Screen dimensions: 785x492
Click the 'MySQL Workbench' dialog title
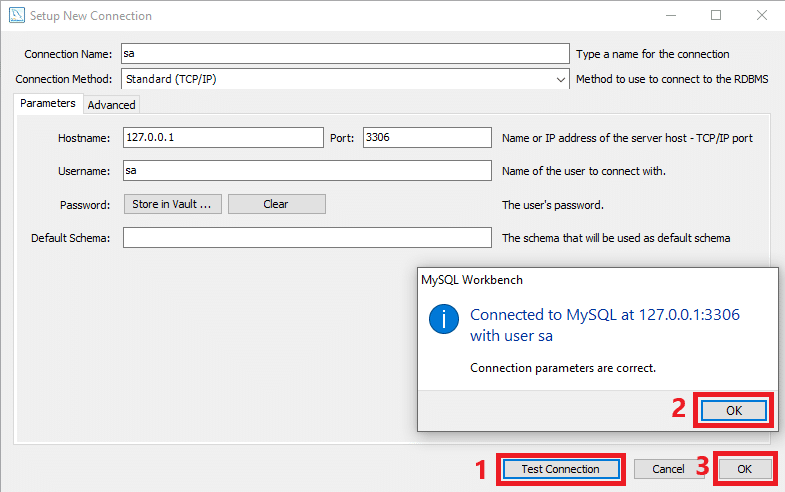tap(472, 280)
